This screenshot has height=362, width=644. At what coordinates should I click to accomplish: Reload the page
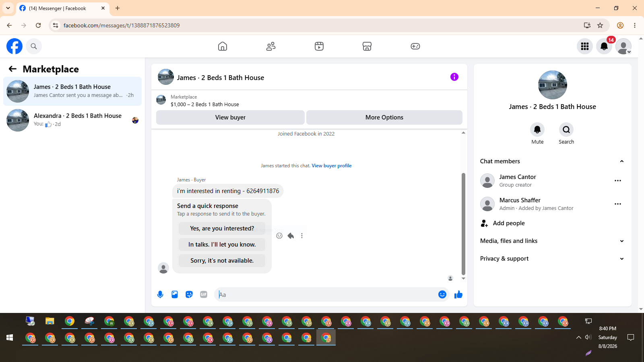click(x=38, y=25)
